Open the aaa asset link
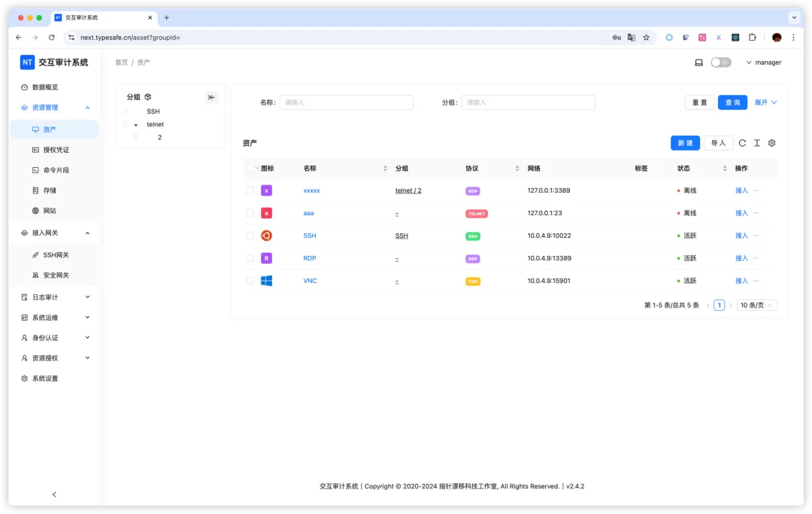This screenshot has height=514, width=812. pyautogui.click(x=308, y=213)
